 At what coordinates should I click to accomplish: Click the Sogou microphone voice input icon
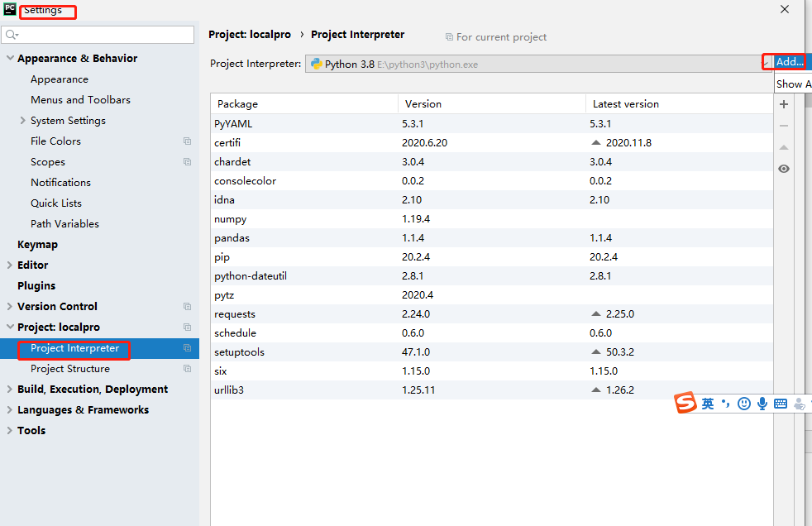762,404
